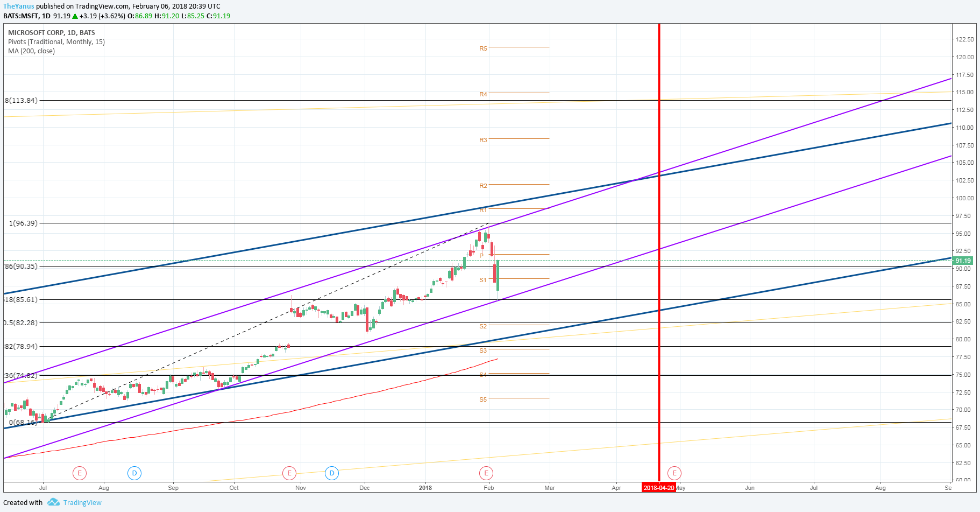This screenshot has height=512, width=980.
Task: Click the 110.00 price axis label
Action: 964,128
